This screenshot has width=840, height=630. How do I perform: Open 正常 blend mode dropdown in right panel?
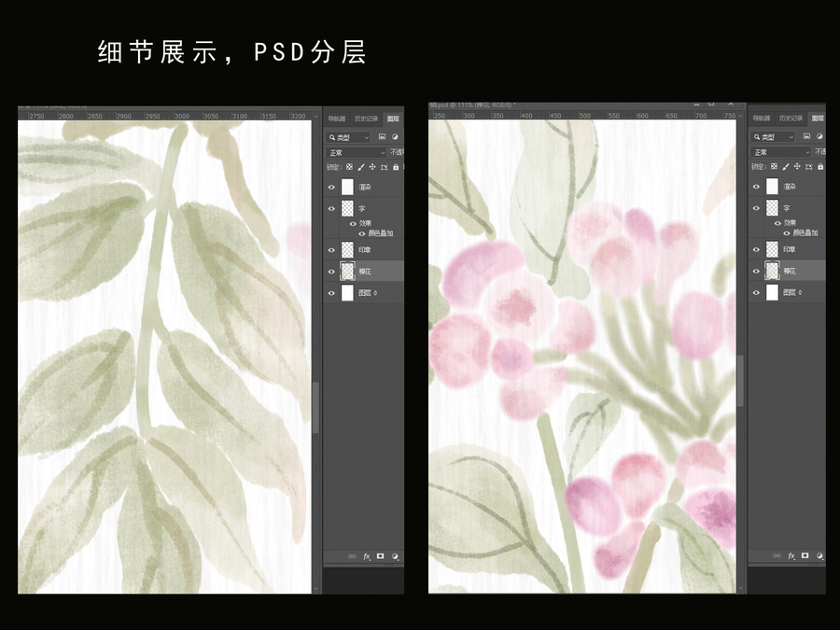coord(780,152)
